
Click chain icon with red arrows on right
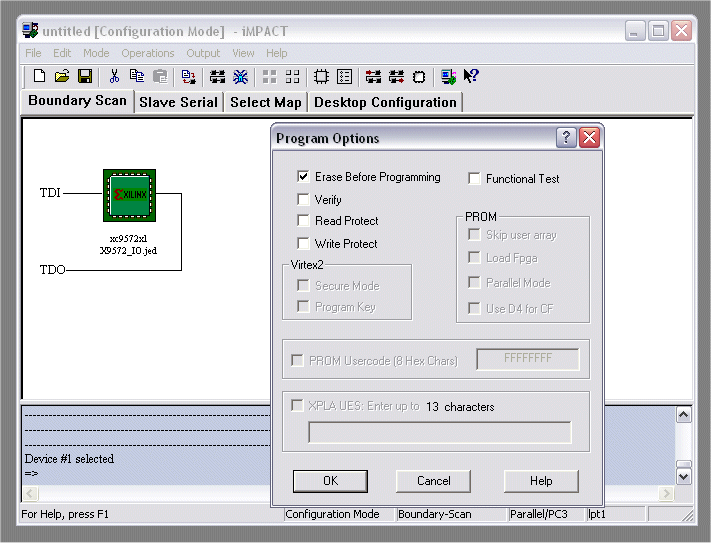tap(396, 77)
